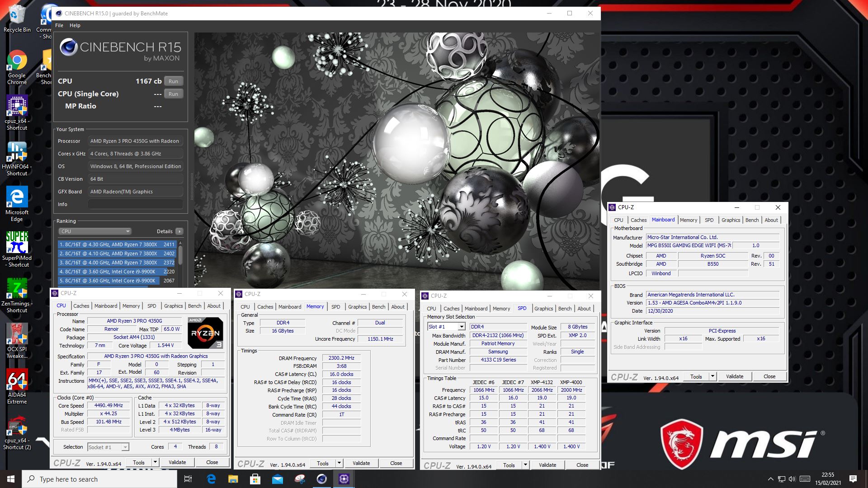Open the Microsoft Edge desktop icon
The height and width of the screenshot is (488, 868).
tap(17, 204)
